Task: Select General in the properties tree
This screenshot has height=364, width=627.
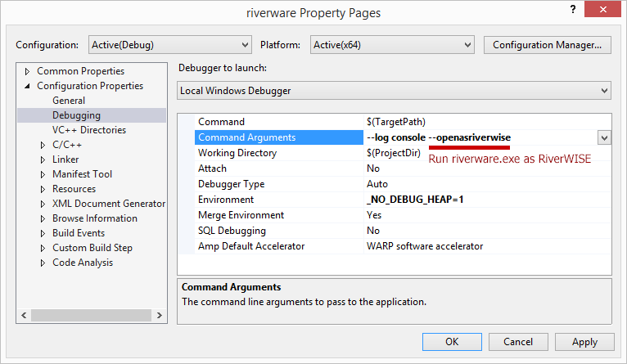Action: coord(69,101)
